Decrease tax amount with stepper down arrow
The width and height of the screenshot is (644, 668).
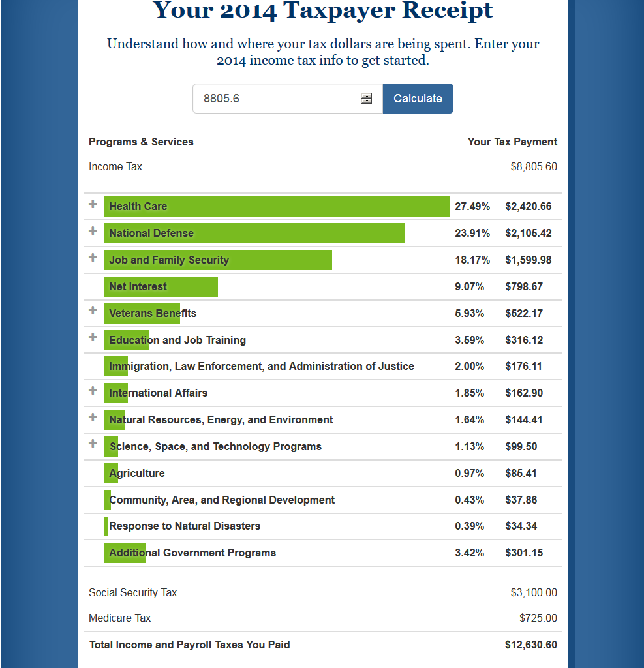[x=367, y=102]
